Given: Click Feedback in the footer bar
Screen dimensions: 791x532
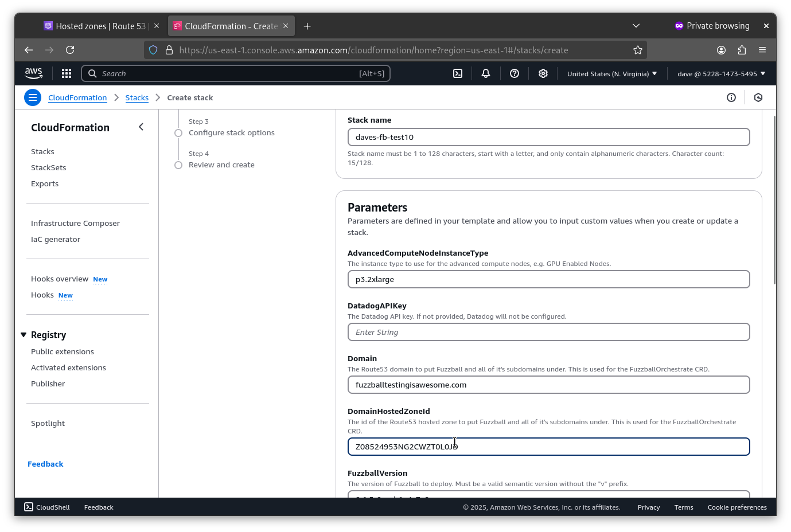Looking at the screenshot, I should coord(99,507).
